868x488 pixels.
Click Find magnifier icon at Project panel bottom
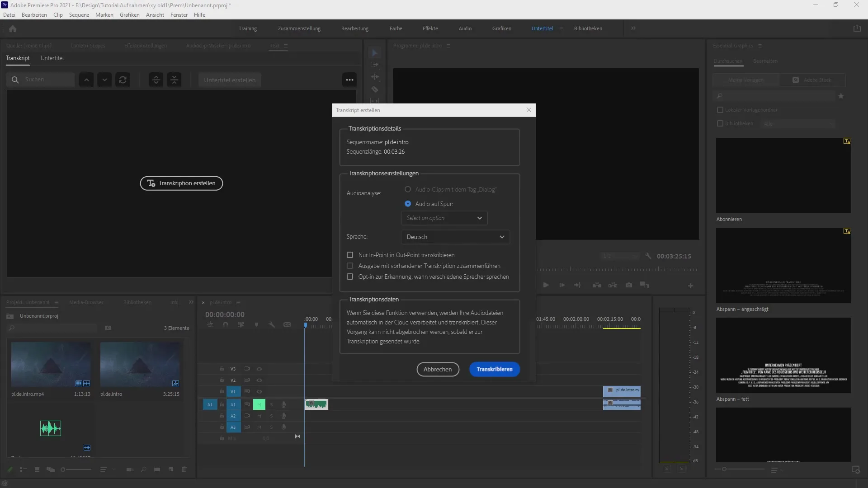tap(144, 469)
